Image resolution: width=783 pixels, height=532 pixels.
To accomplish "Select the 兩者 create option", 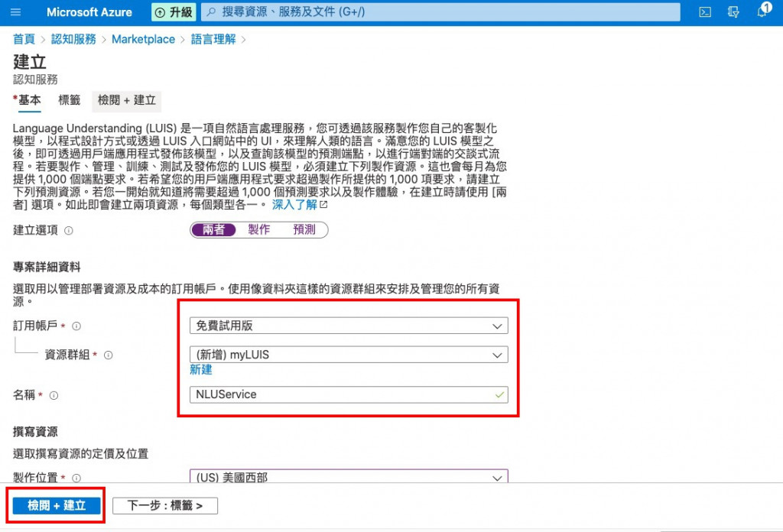I will (213, 229).
